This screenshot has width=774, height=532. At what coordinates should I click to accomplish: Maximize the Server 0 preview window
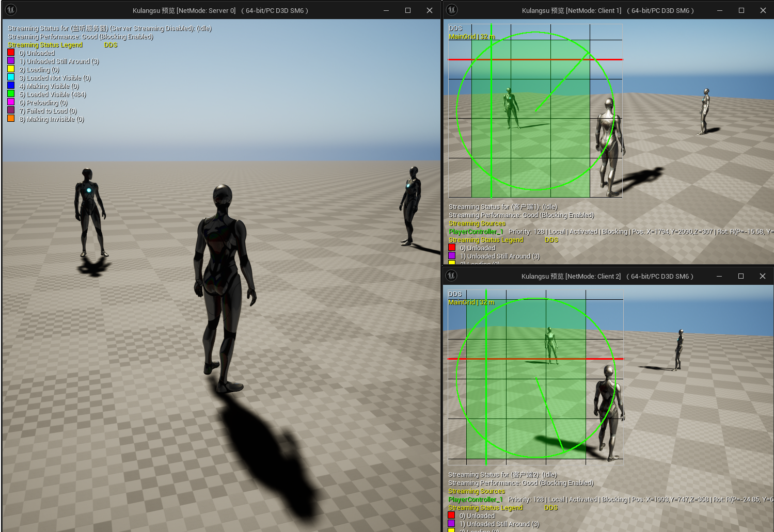click(408, 10)
